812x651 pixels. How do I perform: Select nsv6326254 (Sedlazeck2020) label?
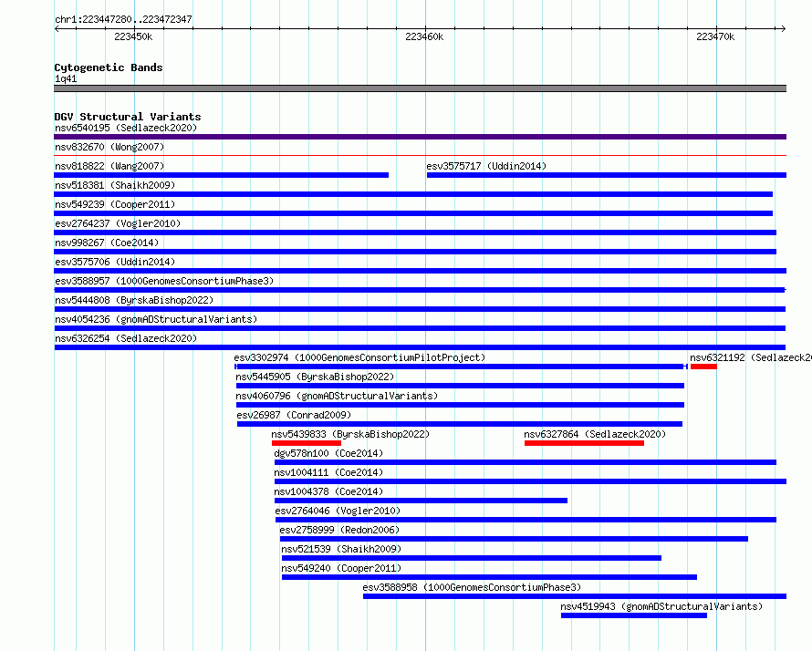(126, 338)
